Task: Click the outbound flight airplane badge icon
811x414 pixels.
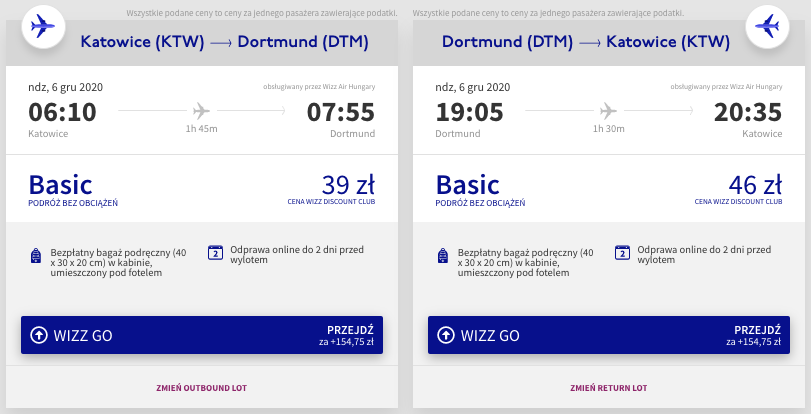Action: [x=39, y=25]
